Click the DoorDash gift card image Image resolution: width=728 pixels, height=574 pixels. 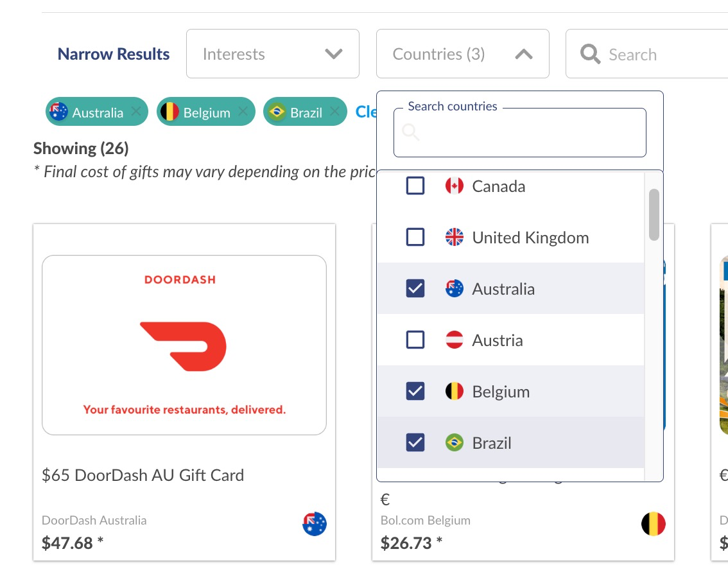(184, 345)
